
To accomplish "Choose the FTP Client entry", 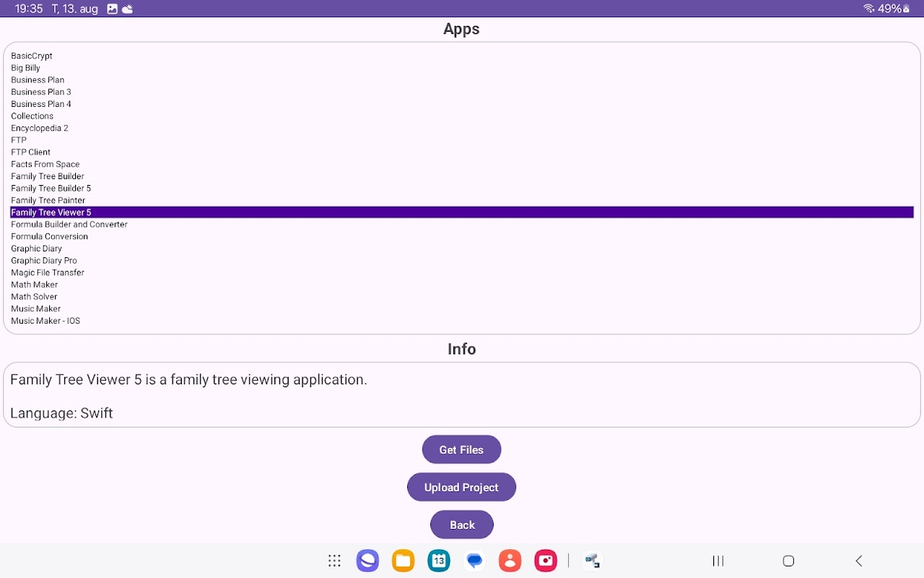I will 462,152.
